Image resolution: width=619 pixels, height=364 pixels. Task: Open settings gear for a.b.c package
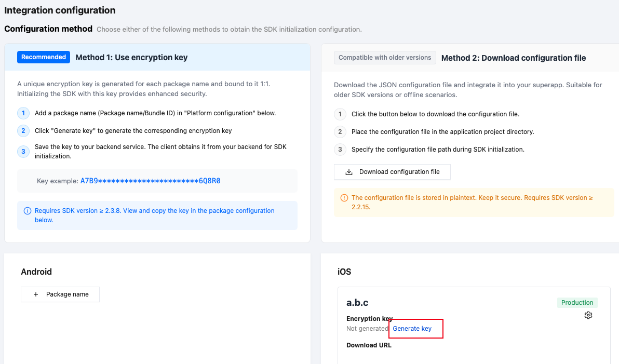[588, 315]
